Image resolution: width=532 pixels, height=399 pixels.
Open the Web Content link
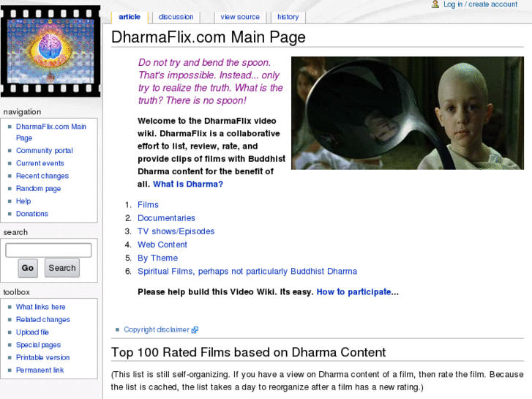coord(162,245)
